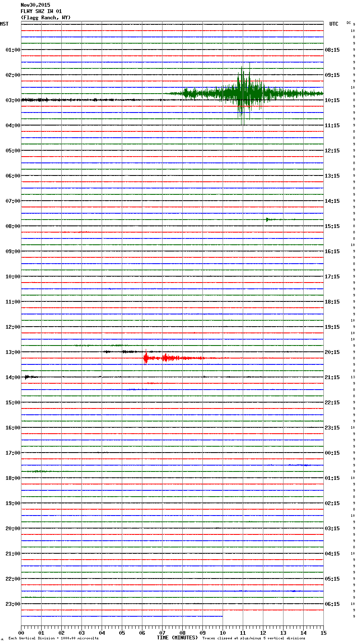Image resolution: width=357 pixels, height=644 pixels.
Task: Select the 14:00 MST time label
Action: (13, 377)
